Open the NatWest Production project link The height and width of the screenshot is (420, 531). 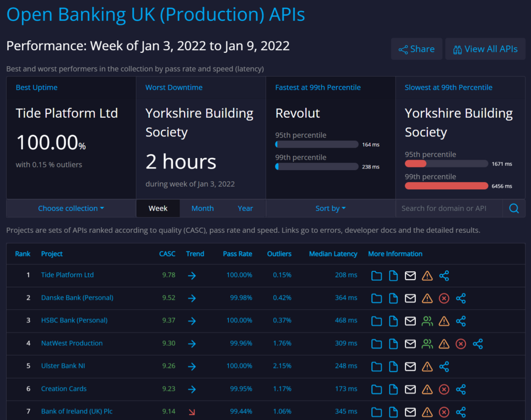tap(72, 343)
